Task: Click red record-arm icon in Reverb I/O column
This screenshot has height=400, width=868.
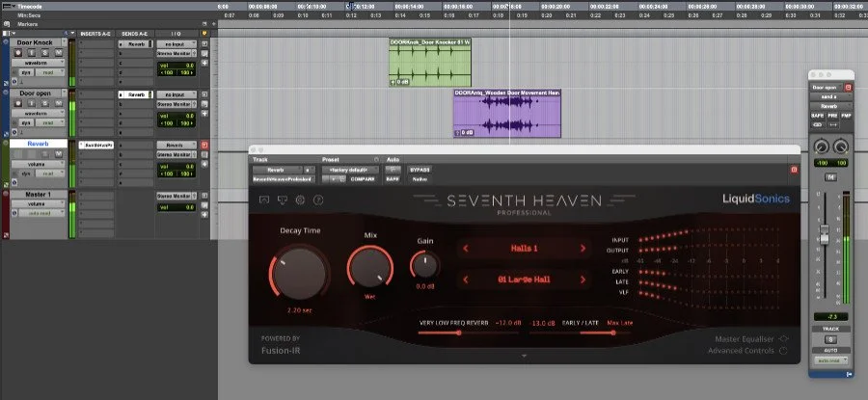Action: 204,145
